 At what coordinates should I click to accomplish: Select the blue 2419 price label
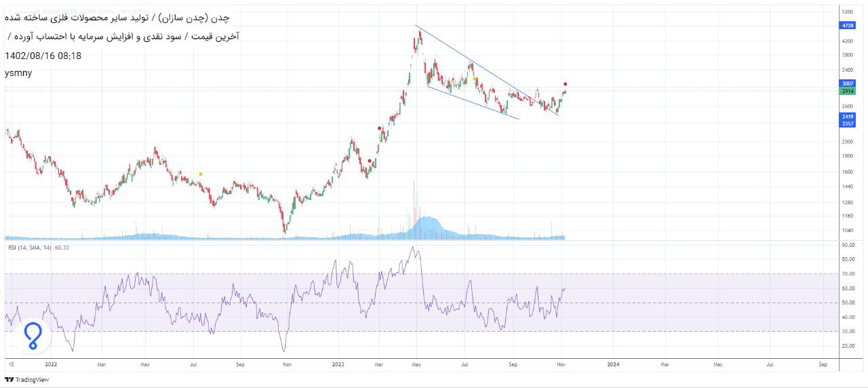[847, 117]
